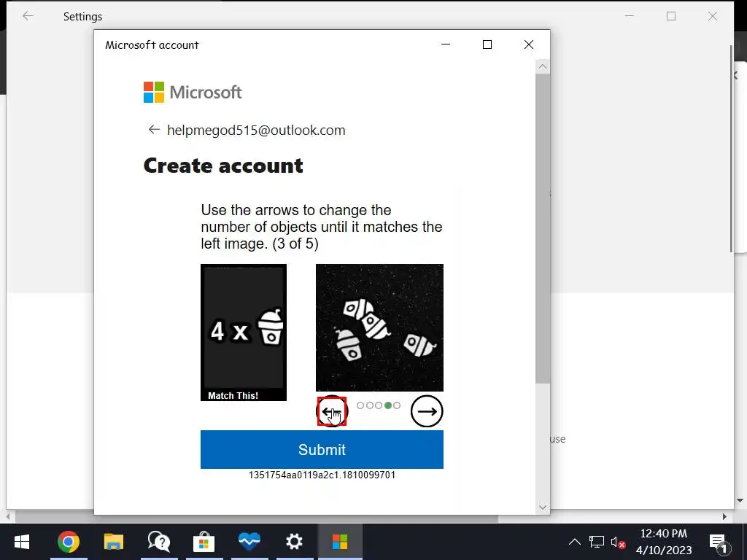Click Settings window vertical scroll down arrow
Screen dimensions: 747x560
pos(740,500)
